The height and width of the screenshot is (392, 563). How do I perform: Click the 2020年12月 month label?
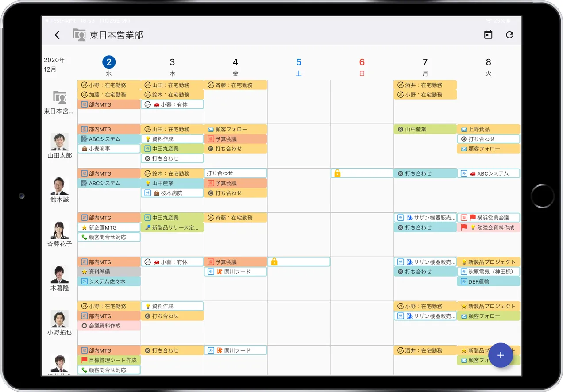tap(54, 65)
